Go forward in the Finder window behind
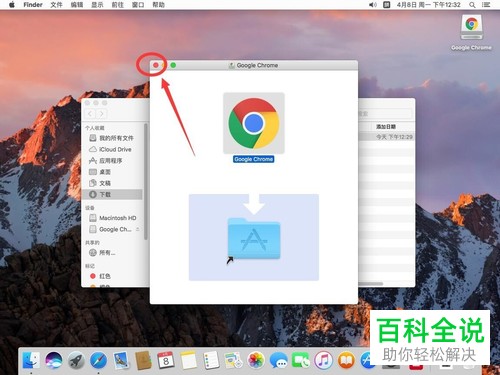The image size is (500, 375). (x=101, y=114)
